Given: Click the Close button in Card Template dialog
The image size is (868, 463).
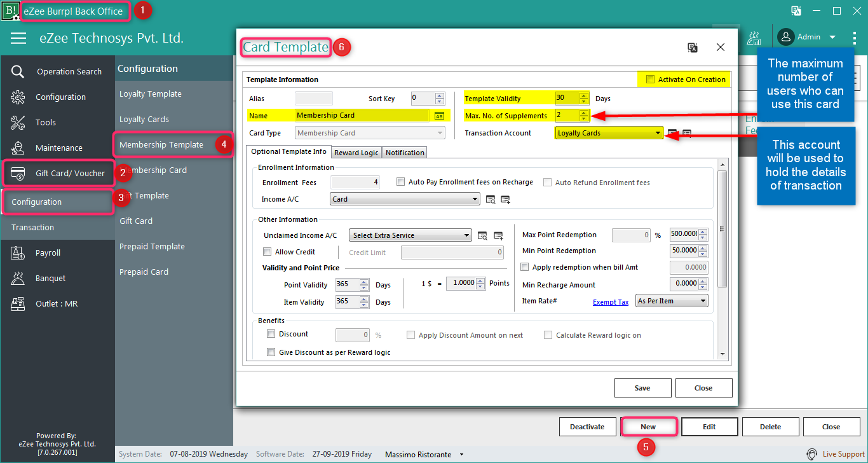Looking at the screenshot, I should [703, 388].
